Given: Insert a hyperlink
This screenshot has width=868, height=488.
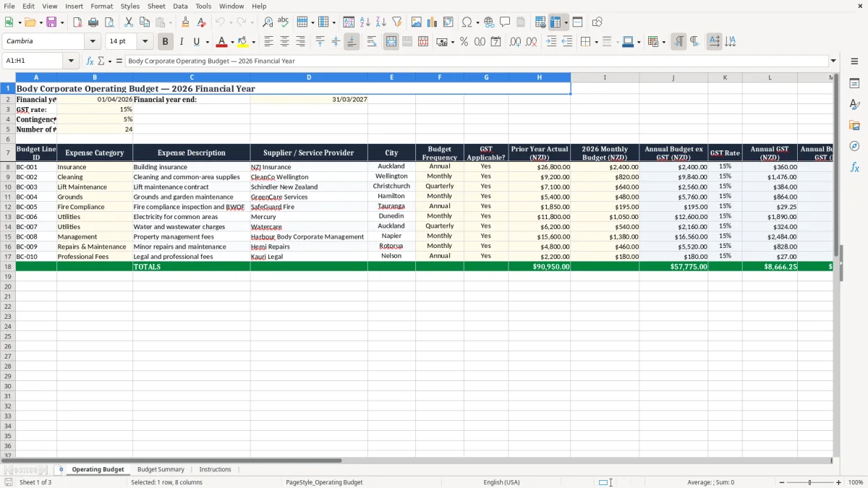Looking at the screenshot, I should 489,22.
